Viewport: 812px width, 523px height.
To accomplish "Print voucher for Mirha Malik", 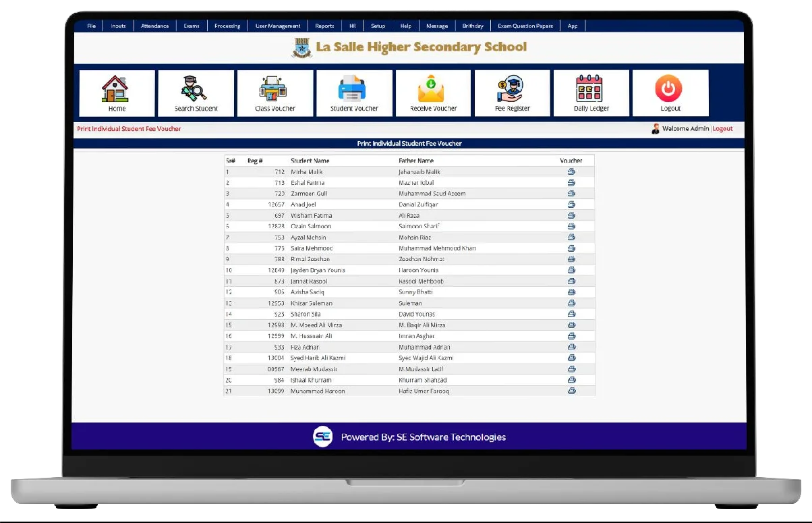I will (571, 172).
